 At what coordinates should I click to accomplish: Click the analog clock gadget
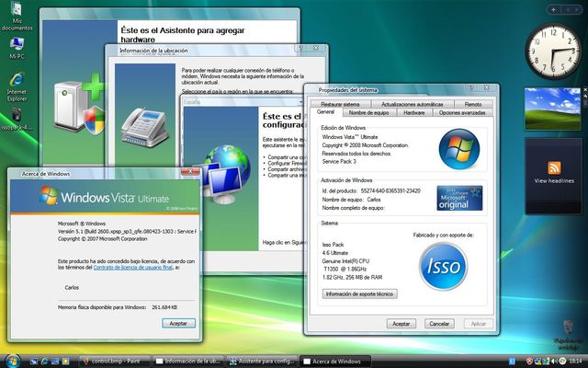pos(553,51)
